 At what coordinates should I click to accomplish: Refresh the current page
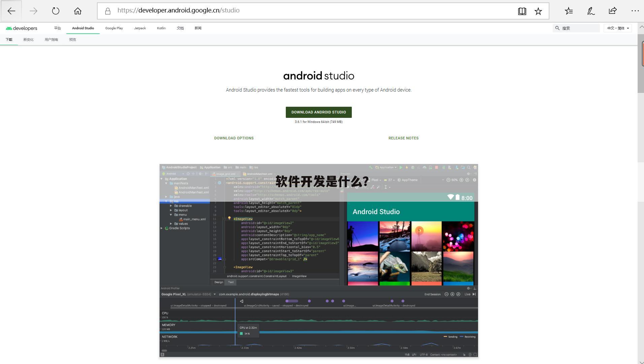click(x=56, y=11)
